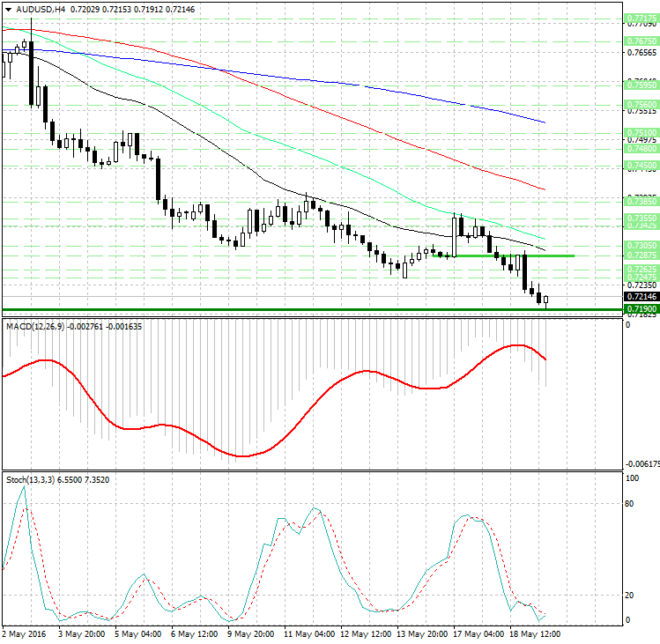Click the 11 May 04:00 time label

click(309, 634)
